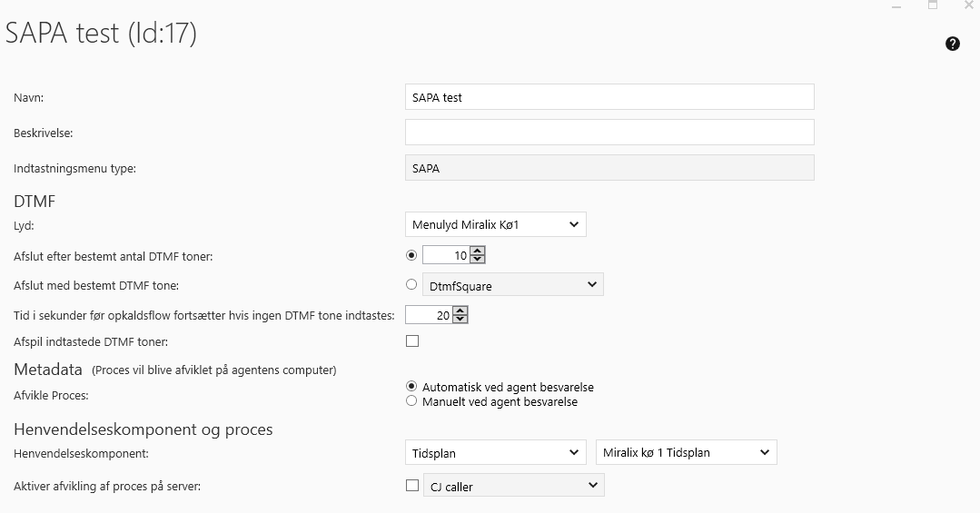Select radio for fixed number of DTMF tones
This screenshot has width=980, height=513.
pos(411,256)
